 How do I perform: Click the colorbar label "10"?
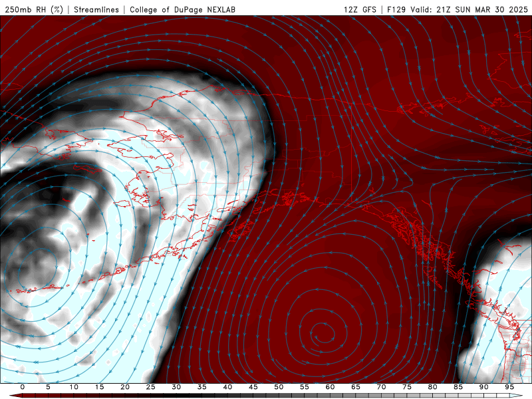coord(74,387)
